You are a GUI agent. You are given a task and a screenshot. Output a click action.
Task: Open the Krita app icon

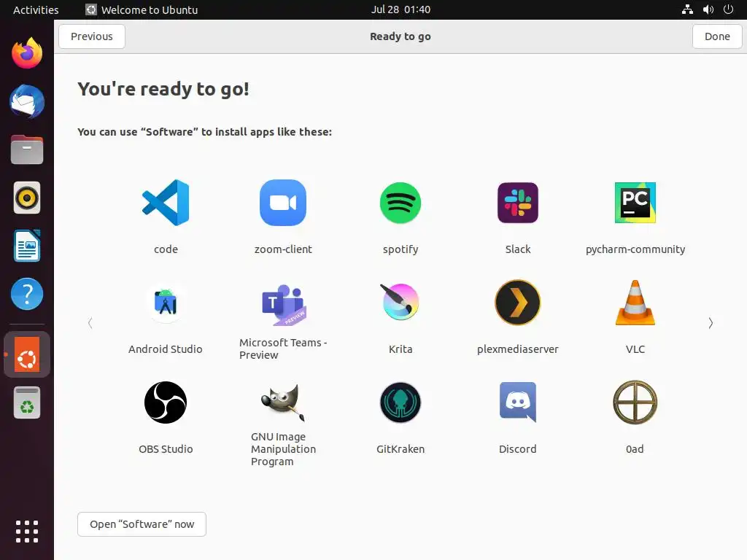pos(400,302)
